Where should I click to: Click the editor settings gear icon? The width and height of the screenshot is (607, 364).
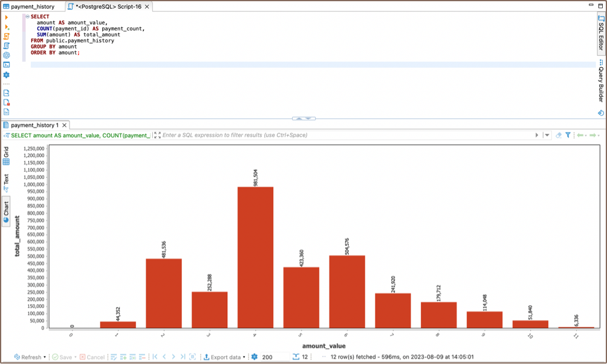click(x=7, y=75)
